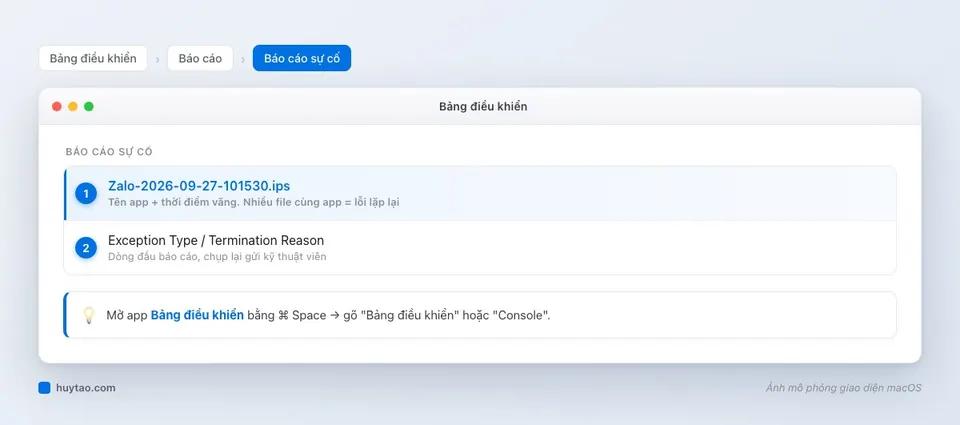Click the 'Dòng đầu báo cáo' description text
The image size is (960, 425).
[217, 256]
